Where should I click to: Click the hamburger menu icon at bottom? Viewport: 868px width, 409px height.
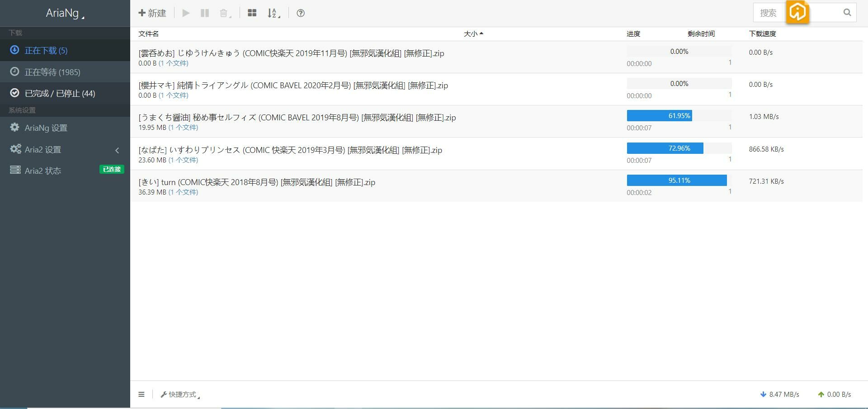click(x=142, y=395)
